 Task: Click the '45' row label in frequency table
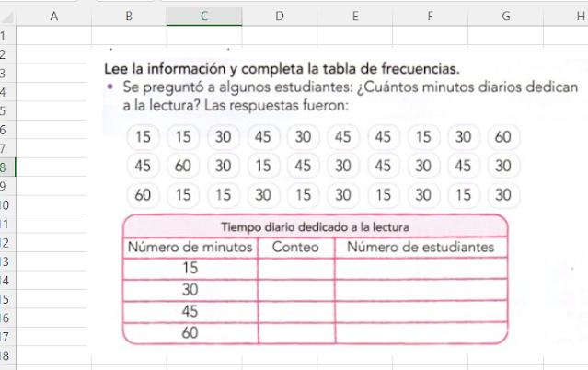190,311
